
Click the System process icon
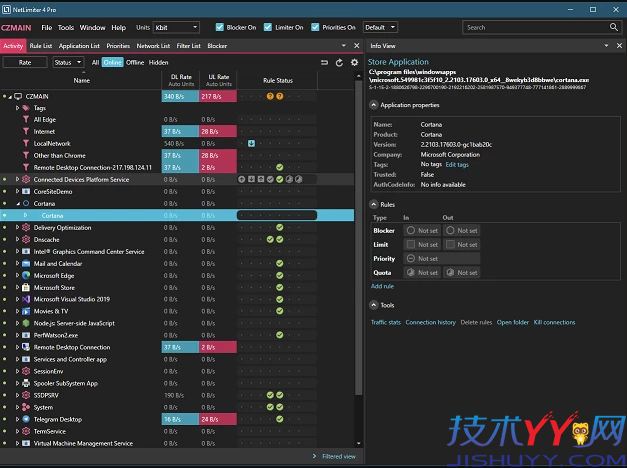pos(26,407)
